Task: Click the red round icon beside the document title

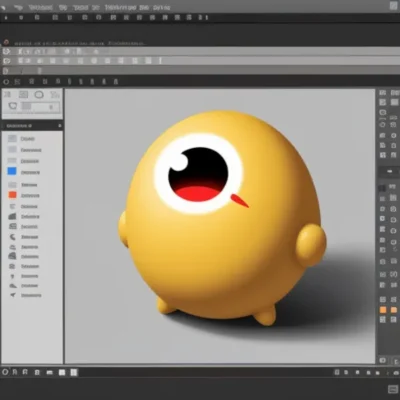Action: coord(6,42)
